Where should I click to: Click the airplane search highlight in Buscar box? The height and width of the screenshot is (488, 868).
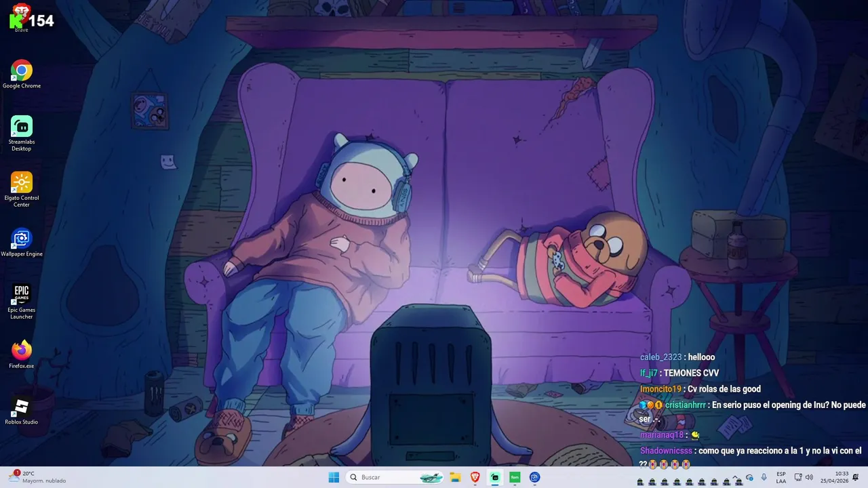pos(431,477)
